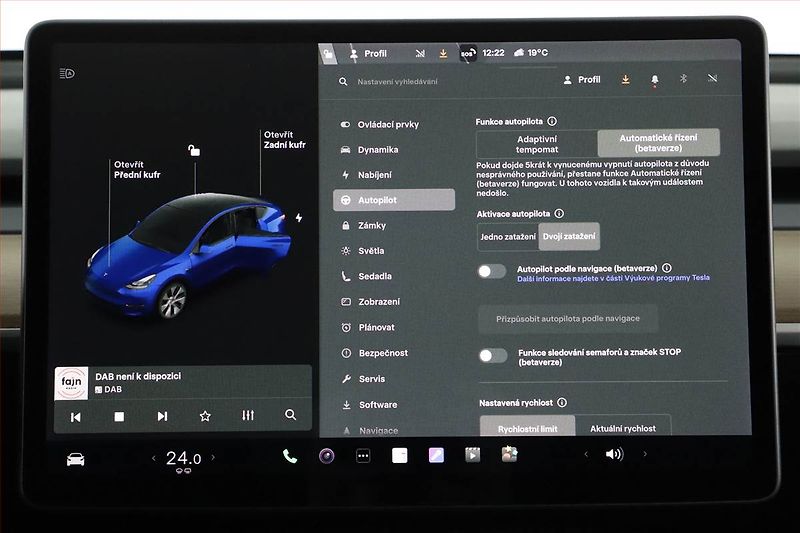Screen dimensions: 800x533
Task: Open info for Nastavená rychlost
Action: [562, 402]
